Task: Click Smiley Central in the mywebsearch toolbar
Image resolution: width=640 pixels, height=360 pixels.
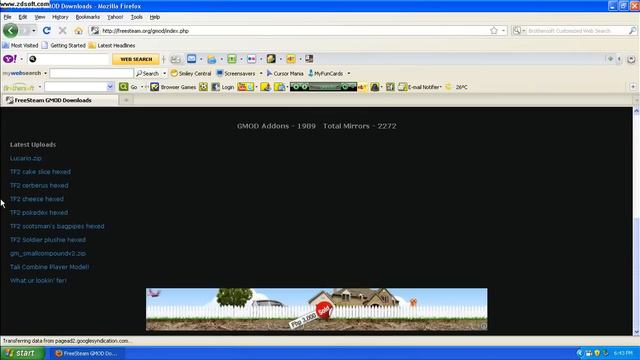Action: 191,73
